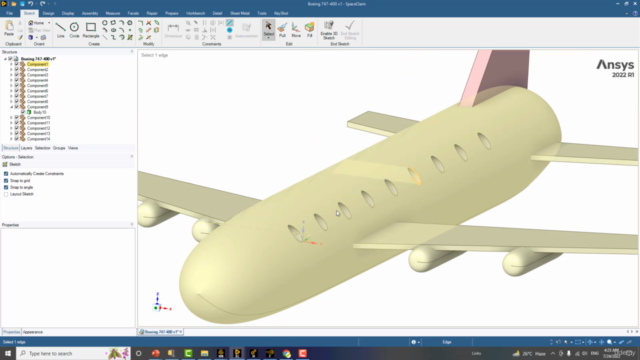Open File Explorer from the taskbar
Screen dimensions: 640x360
(204, 353)
